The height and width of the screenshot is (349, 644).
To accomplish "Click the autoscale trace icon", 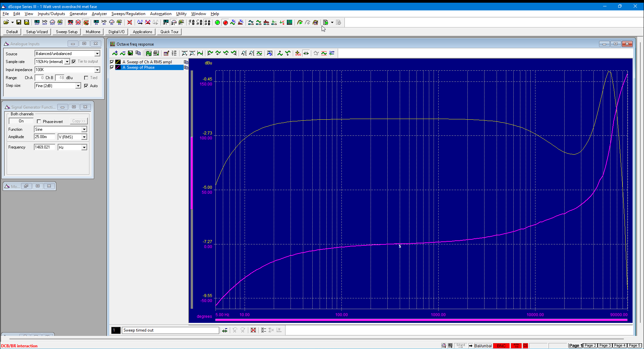I will click(x=200, y=53).
